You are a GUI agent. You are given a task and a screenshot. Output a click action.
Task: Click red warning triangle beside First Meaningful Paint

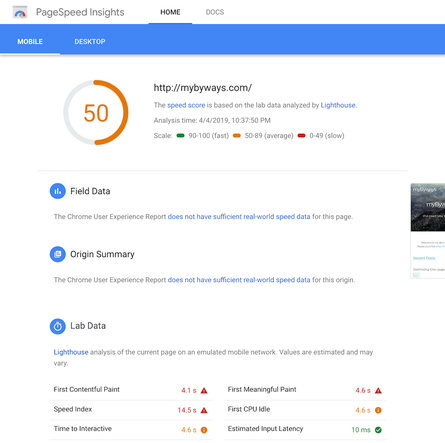[378, 390]
